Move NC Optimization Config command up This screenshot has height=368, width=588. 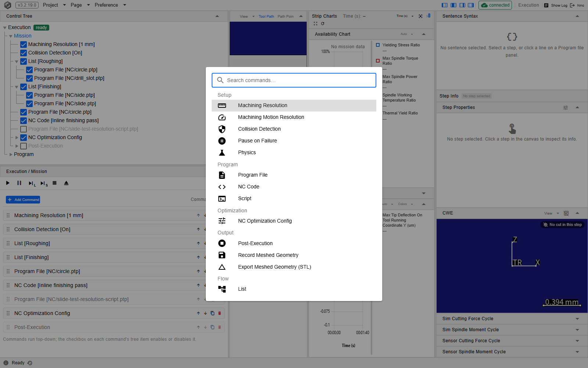click(198, 313)
